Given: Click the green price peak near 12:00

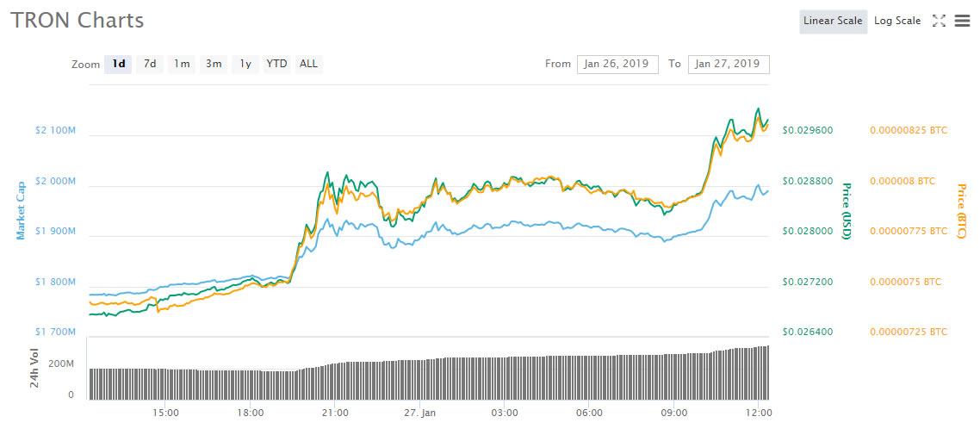Looking at the screenshot, I should [x=758, y=109].
